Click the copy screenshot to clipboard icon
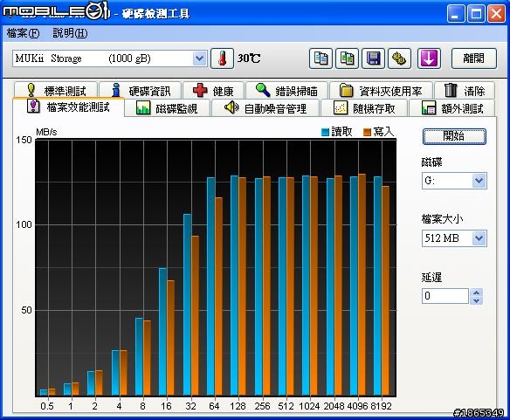The width and height of the screenshot is (510, 420). [347, 59]
